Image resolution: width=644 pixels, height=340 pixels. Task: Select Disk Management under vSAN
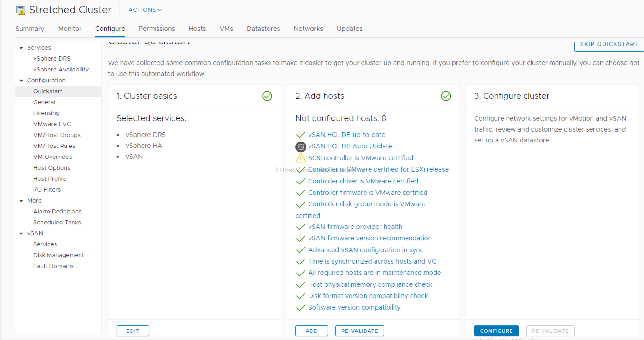click(58, 255)
